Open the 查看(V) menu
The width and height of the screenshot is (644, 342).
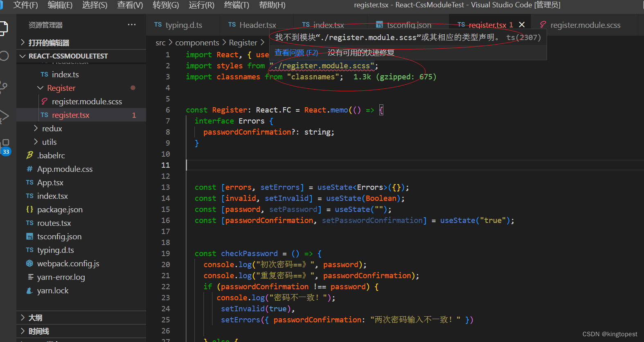[130, 5]
